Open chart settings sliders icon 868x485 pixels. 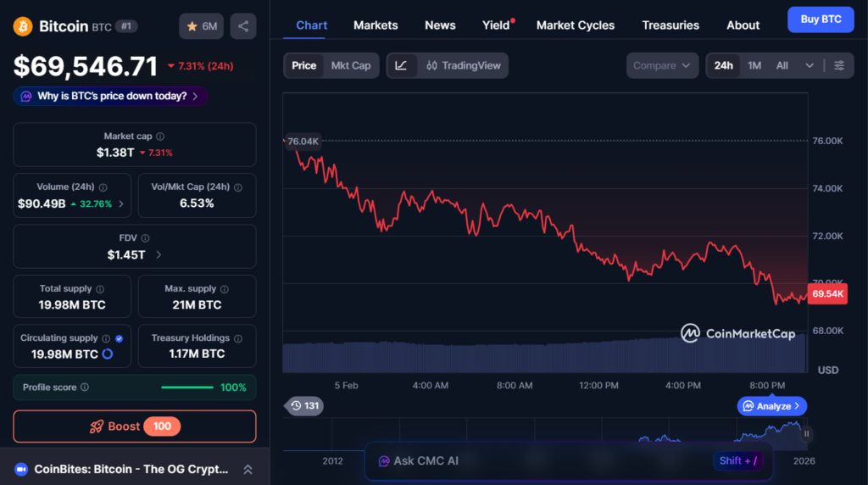coord(839,65)
